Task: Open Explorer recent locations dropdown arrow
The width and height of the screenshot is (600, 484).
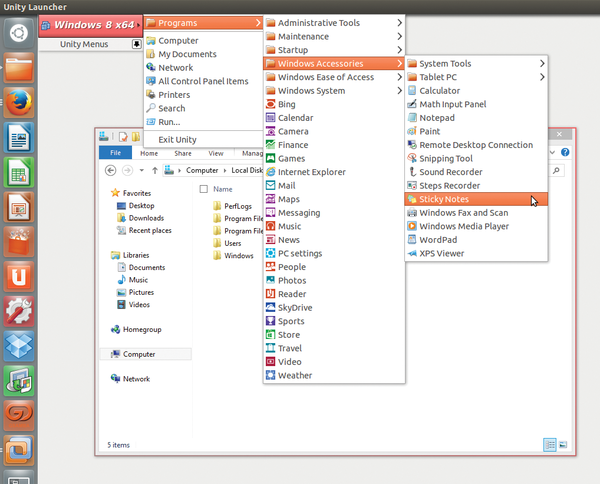Action: pos(142,170)
